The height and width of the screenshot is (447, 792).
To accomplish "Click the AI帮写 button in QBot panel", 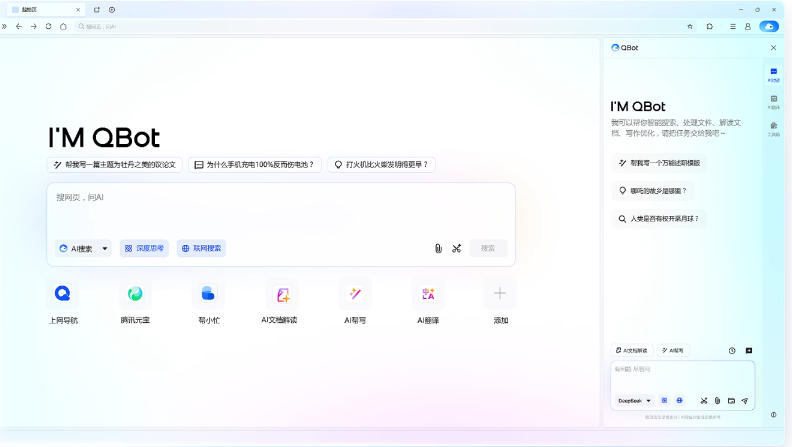I will tap(672, 351).
